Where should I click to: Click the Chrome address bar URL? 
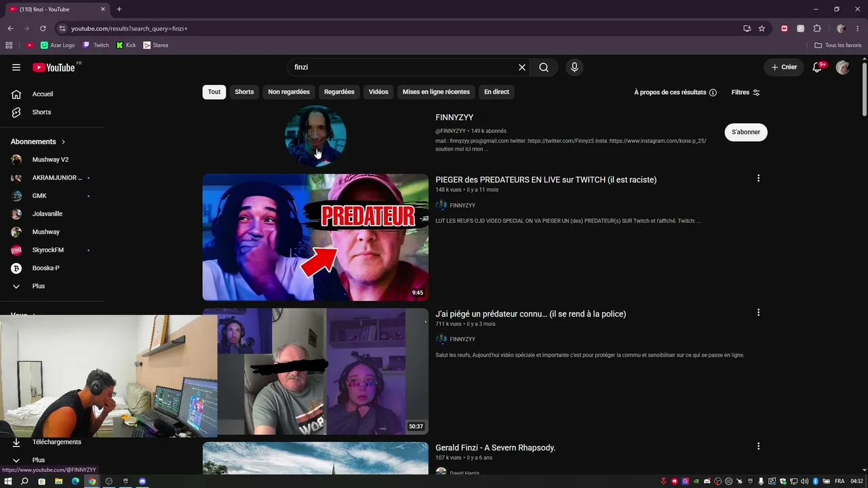(129, 28)
